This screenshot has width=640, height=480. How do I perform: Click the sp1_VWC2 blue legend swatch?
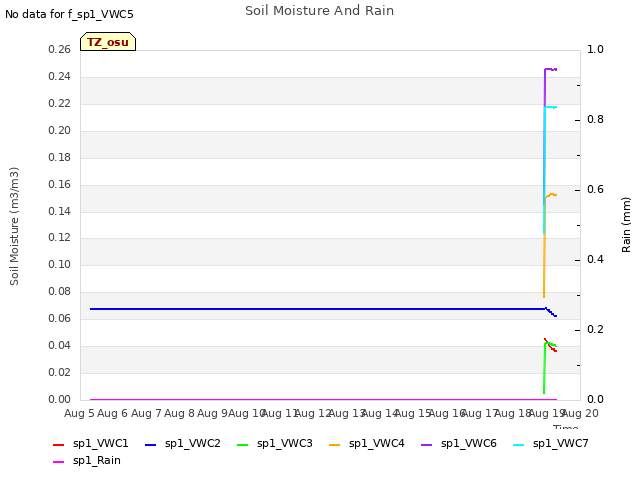click(x=151, y=445)
